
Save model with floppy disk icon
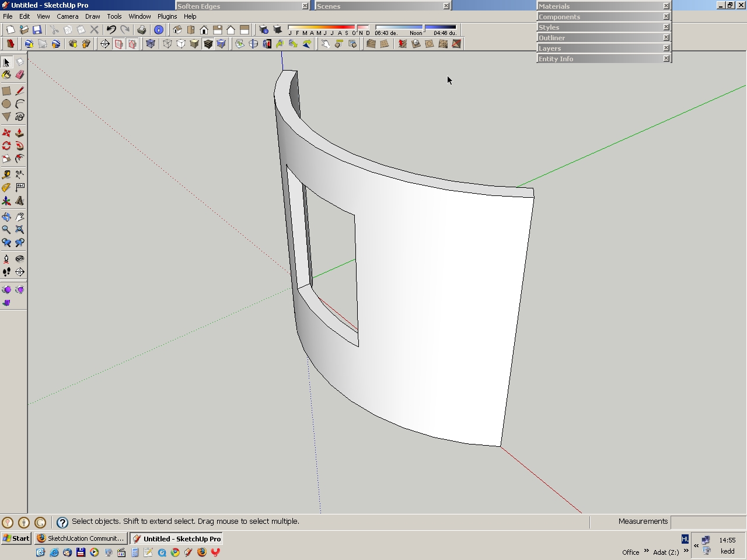click(x=37, y=30)
